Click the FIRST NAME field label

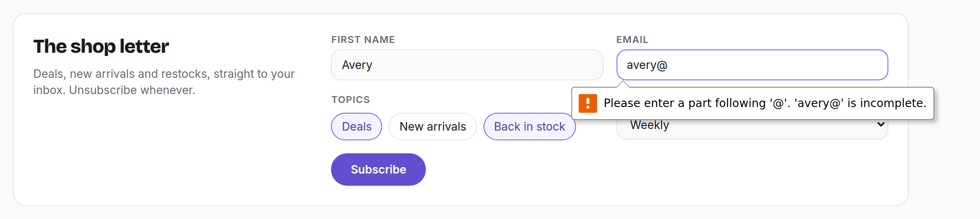coord(363,40)
